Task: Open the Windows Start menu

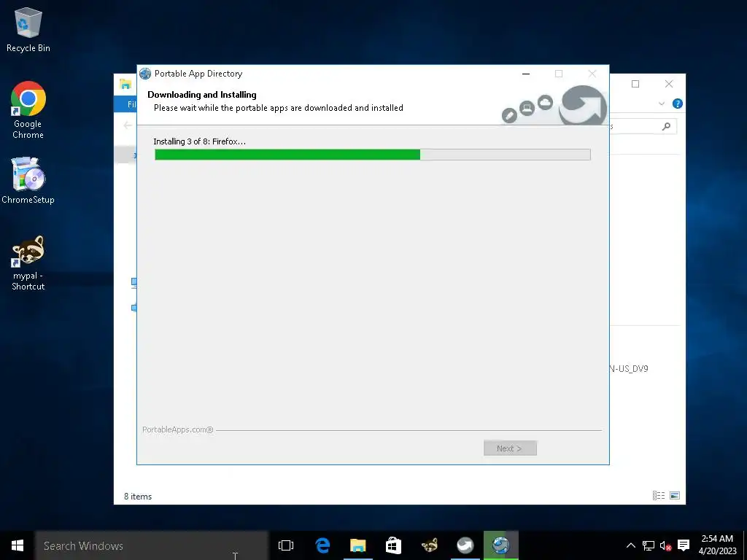Action: click(18, 545)
